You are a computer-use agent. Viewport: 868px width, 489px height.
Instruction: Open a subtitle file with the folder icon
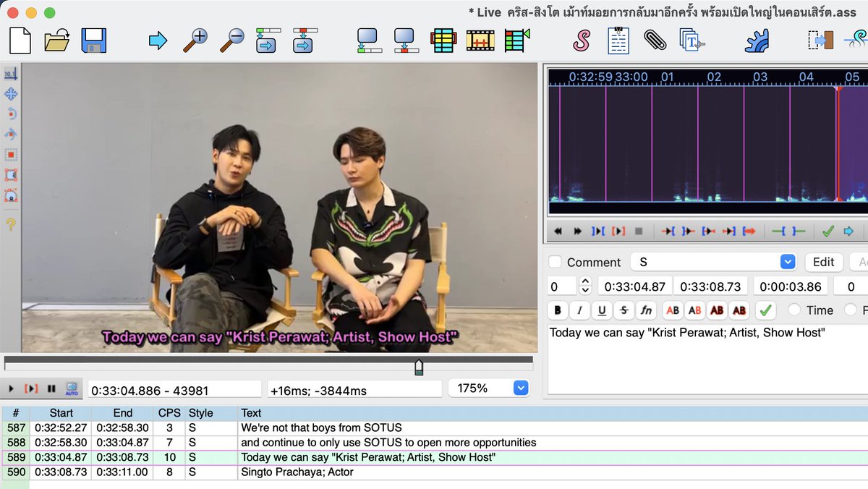click(x=56, y=40)
